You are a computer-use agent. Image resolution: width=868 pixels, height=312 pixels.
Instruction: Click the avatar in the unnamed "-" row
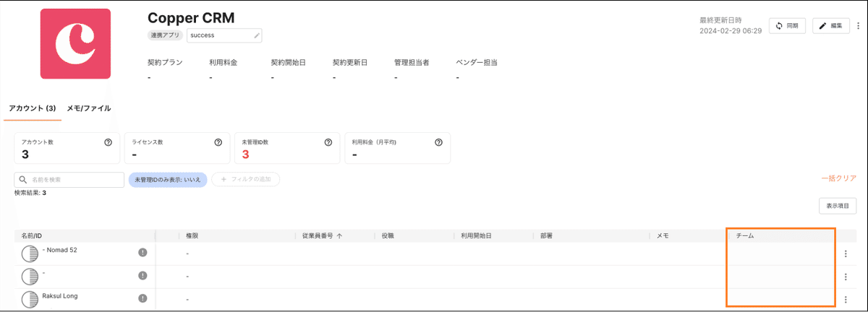point(30,277)
